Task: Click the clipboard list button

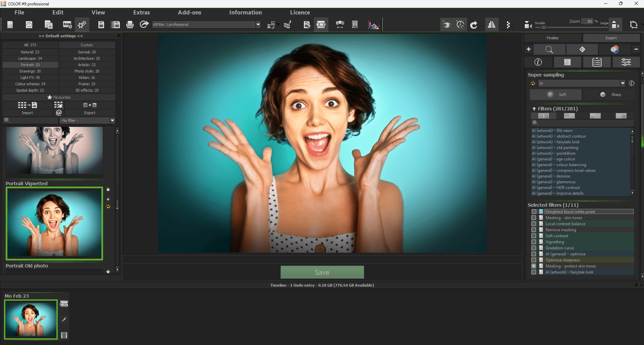Action: (x=597, y=62)
